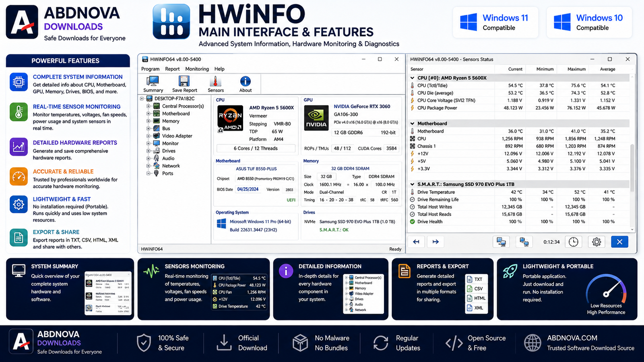This screenshot has width=644, height=362.
Task: Select the Network node icon in tree
Action: (157, 166)
